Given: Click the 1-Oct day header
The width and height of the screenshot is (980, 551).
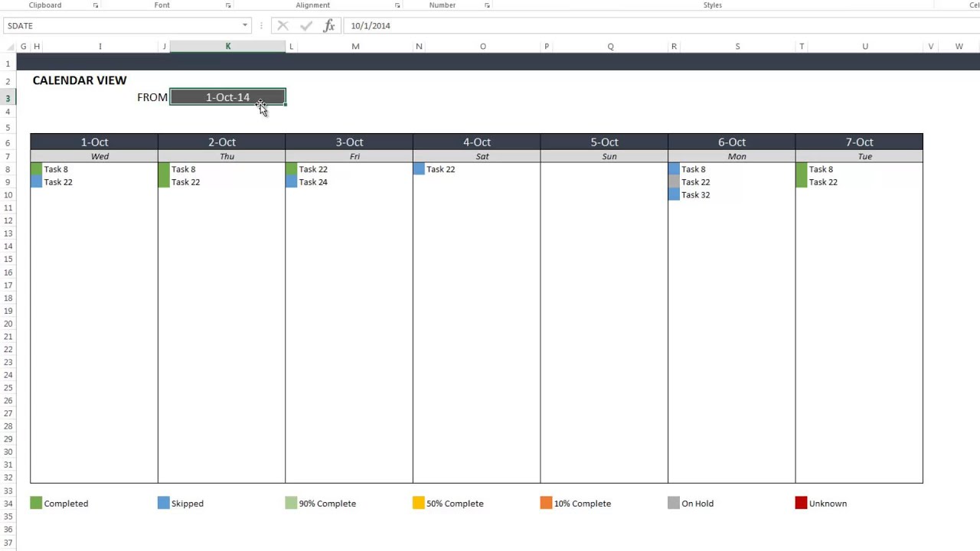Looking at the screenshot, I should (94, 142).
